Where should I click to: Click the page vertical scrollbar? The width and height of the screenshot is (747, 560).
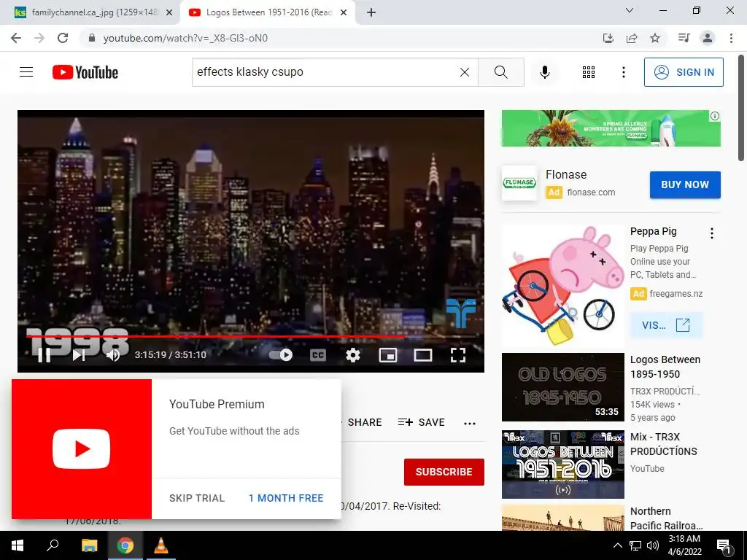(742, 109)
